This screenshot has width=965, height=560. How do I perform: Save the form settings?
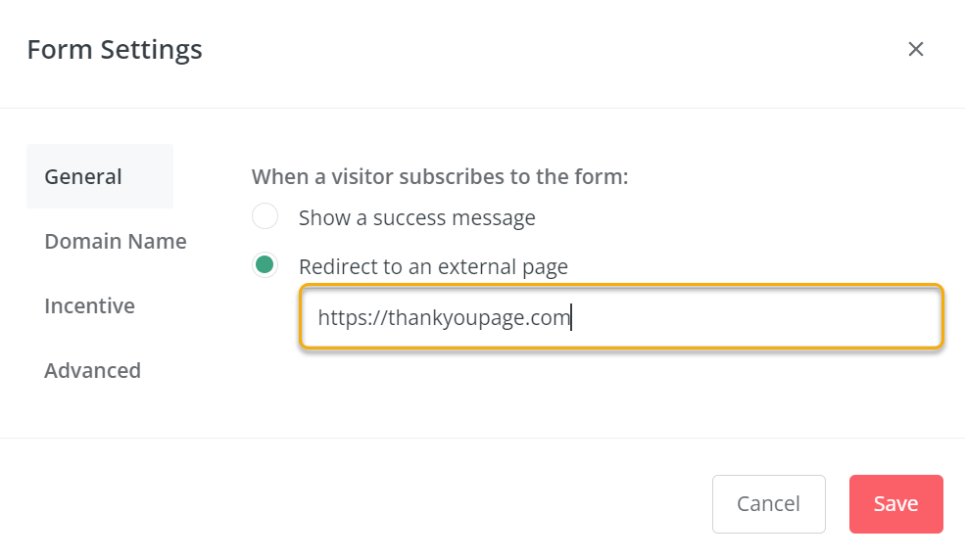(895, 504)
